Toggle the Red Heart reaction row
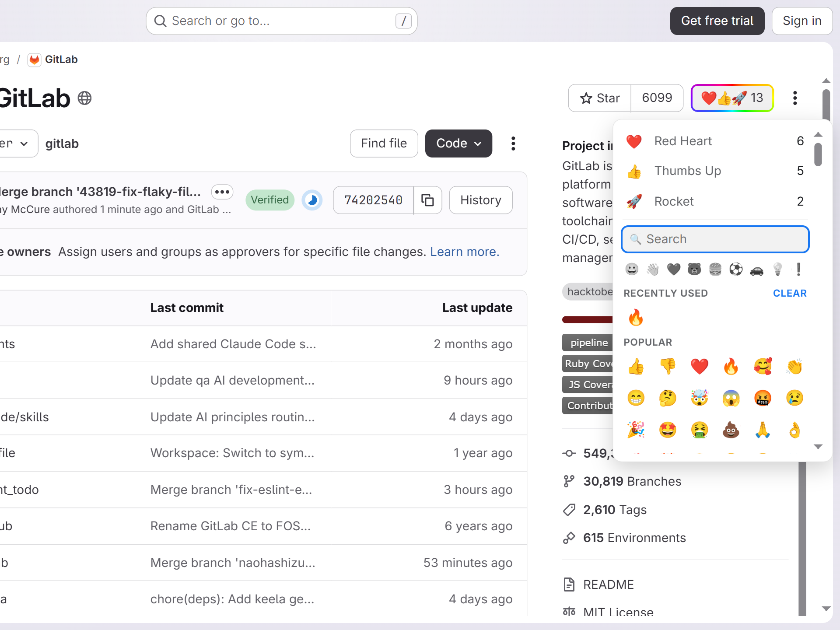The image size is (840, 630). coord(715,141)
